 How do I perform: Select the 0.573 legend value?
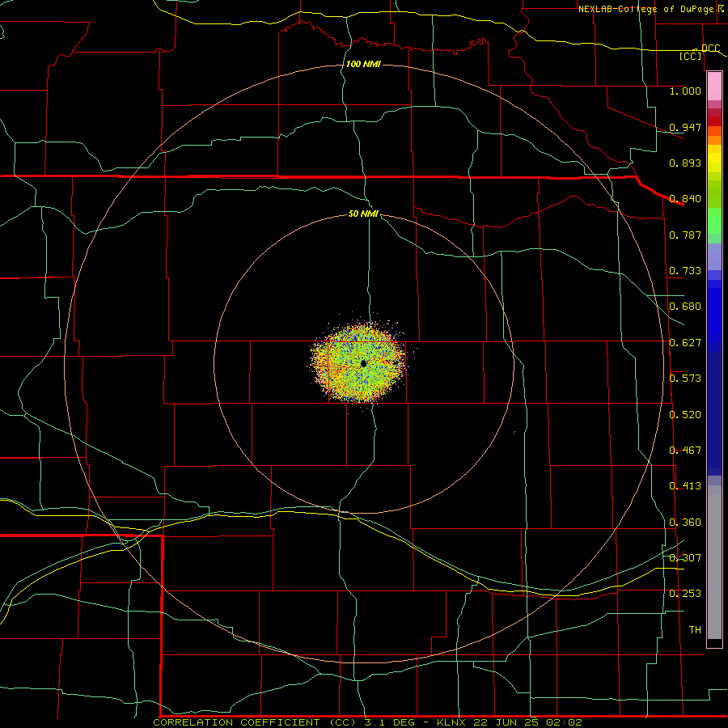[x=685, y=379]
